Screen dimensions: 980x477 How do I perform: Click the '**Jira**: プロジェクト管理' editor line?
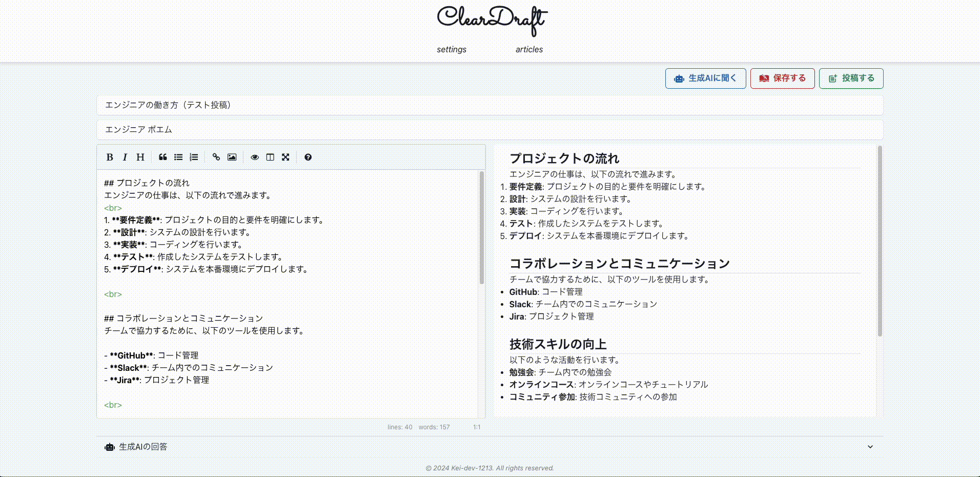pos(156,380)
